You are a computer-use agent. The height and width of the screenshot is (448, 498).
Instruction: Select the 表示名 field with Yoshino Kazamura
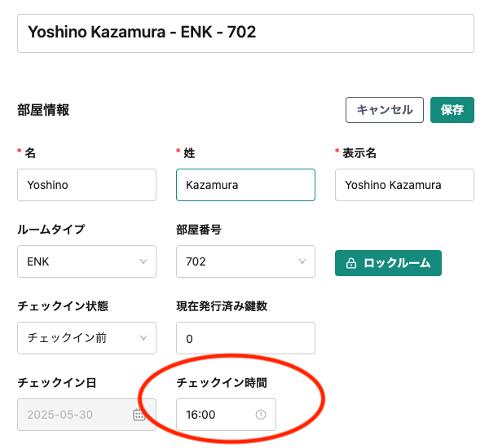[404, 185]
